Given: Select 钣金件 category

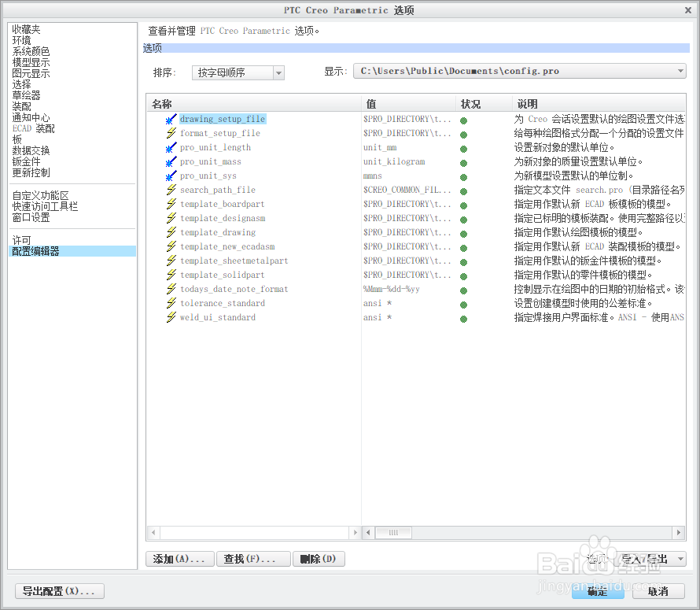Looking at the screenshot, I should (x=26, y=161).
